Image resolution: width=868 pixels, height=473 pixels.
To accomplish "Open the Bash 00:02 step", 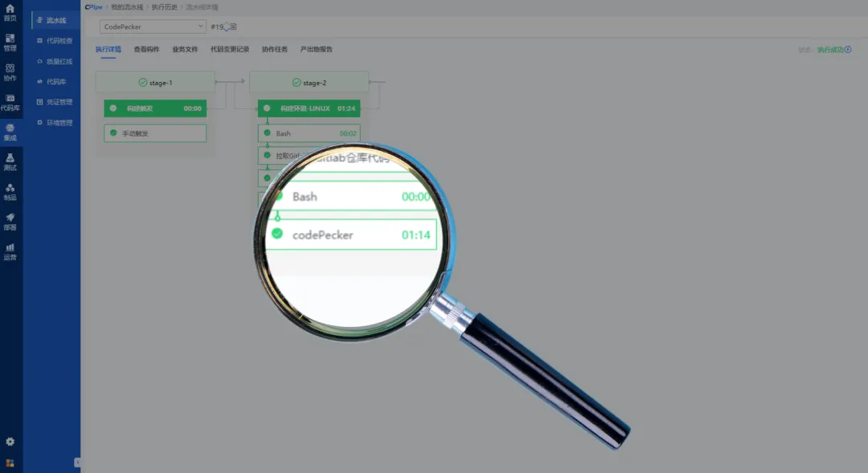I will point(309,133).
